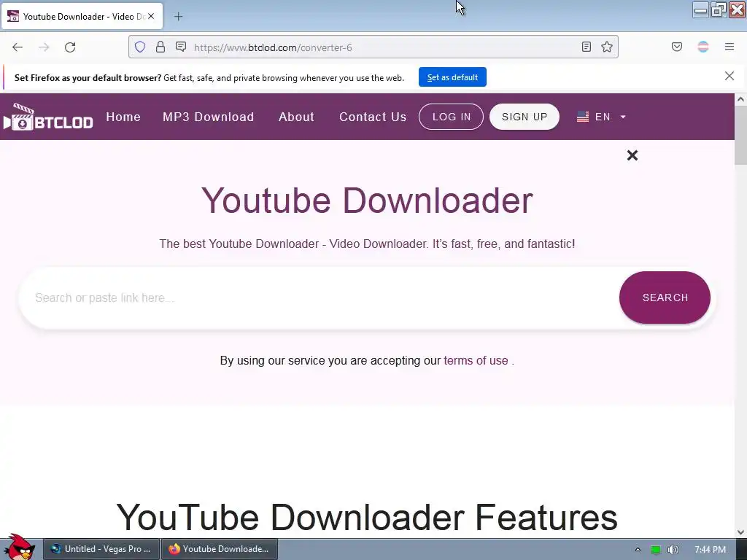747x560 pixels.
Task: Click the SEARCH button
Action: [x=665, y=297]
